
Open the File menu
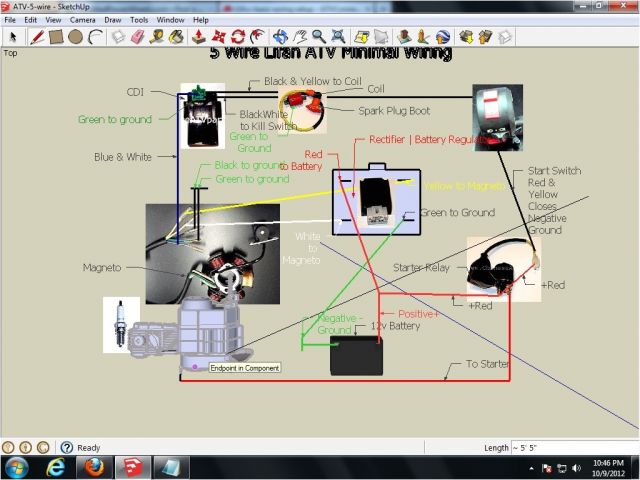(11, 19)
